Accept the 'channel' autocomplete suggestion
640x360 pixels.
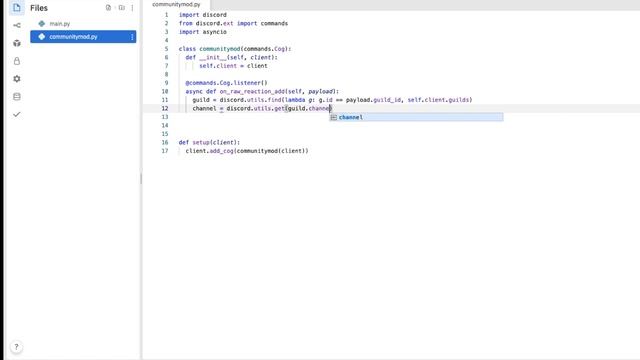click(416, 117)
